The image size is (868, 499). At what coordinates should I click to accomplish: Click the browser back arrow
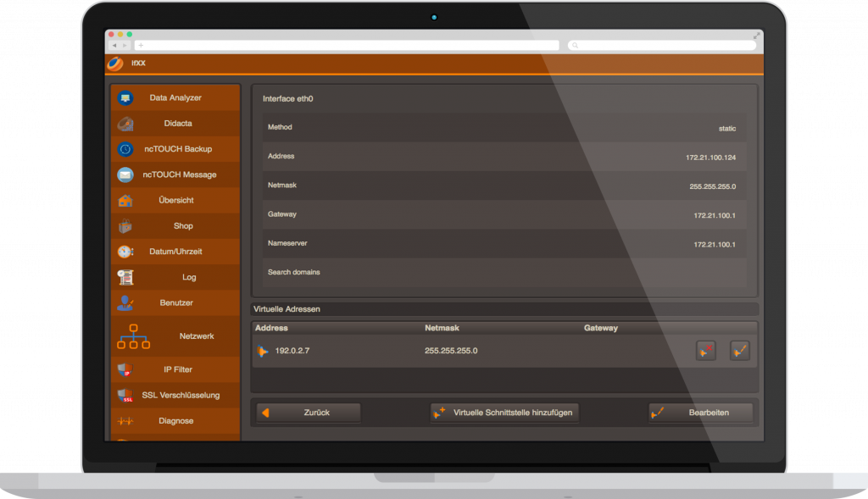[x=114, y=46]
